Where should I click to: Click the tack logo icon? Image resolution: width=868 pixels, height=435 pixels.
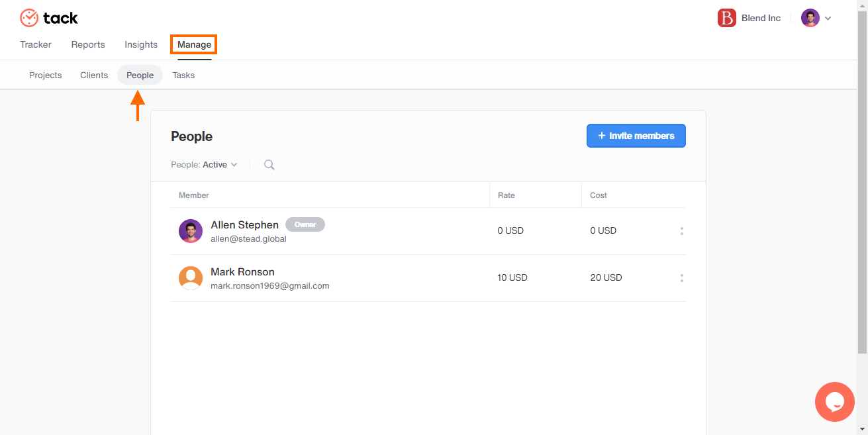pos(29,18)
